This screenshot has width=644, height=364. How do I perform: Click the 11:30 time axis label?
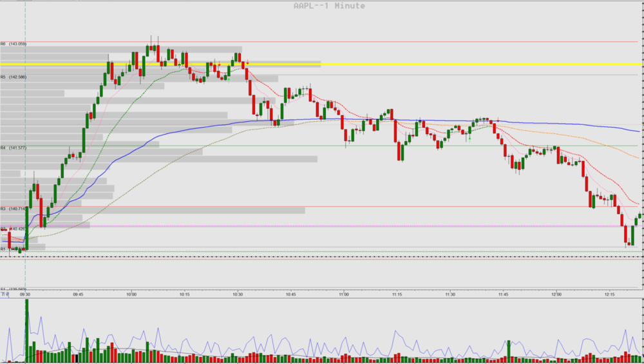tap(450, 294)
